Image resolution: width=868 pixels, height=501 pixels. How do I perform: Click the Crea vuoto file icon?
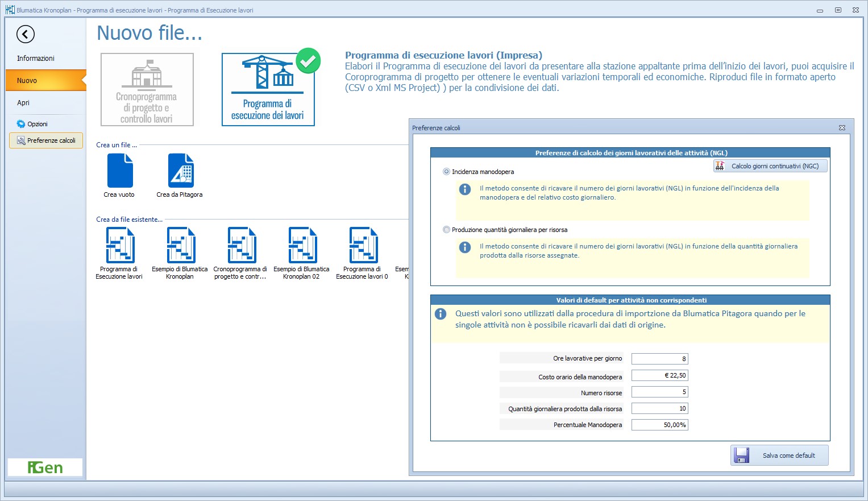click(119, 171)
